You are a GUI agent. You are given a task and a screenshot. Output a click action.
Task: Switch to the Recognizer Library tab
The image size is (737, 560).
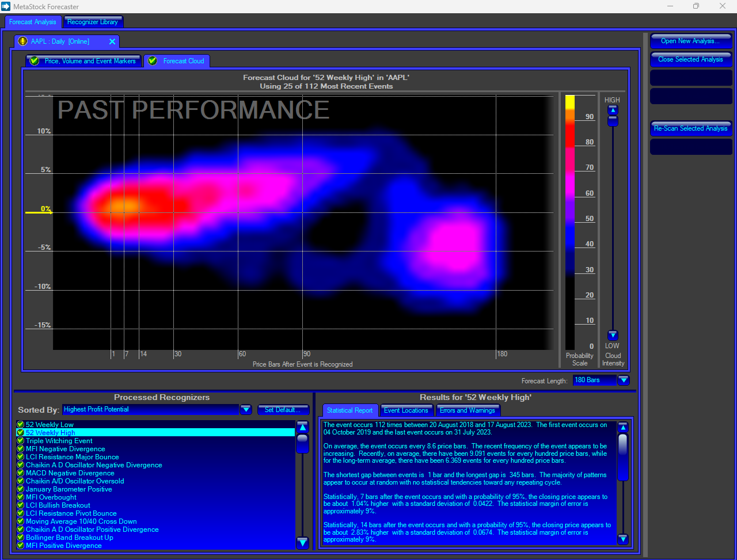coord(93,22)
